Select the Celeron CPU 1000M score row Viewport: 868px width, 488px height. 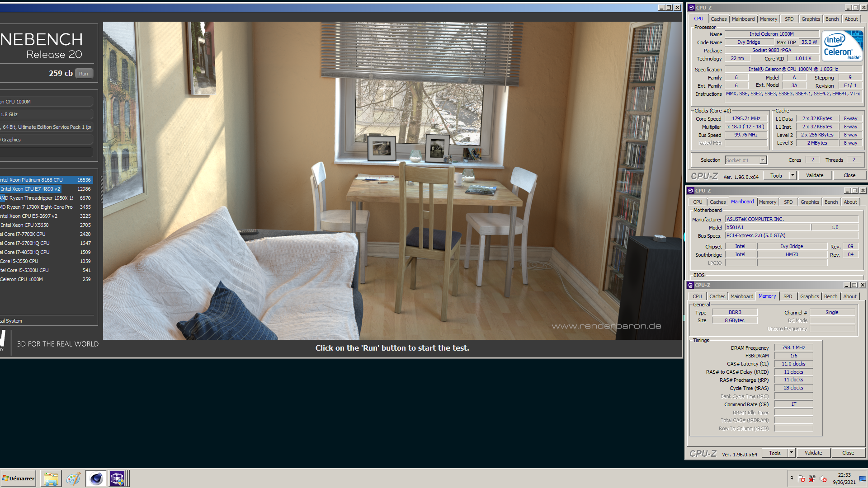46,279
